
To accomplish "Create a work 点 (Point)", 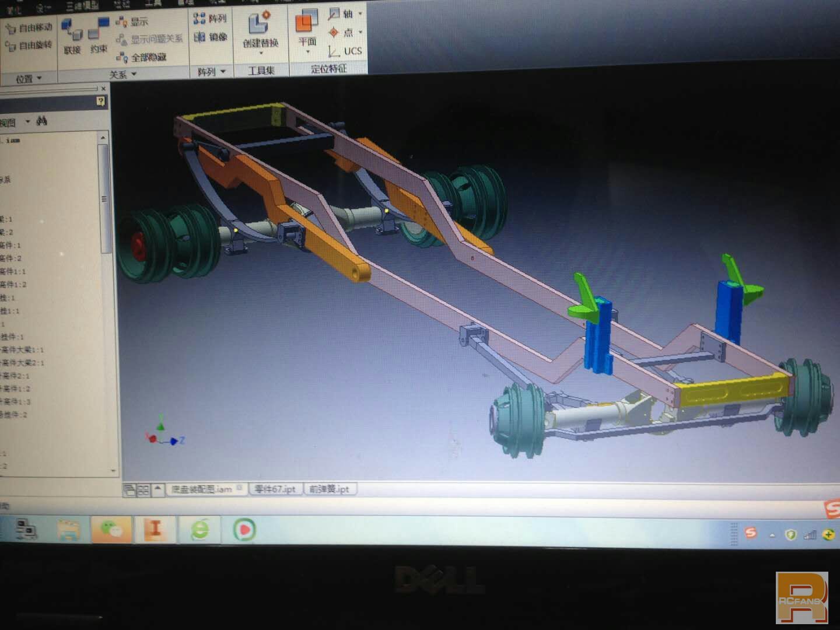I will click(340, 32).
